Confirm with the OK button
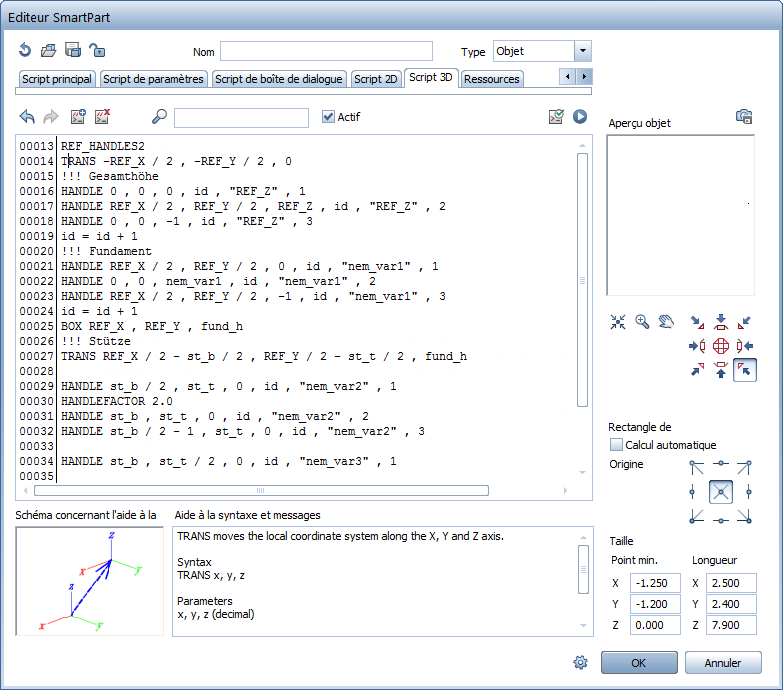 639,663
